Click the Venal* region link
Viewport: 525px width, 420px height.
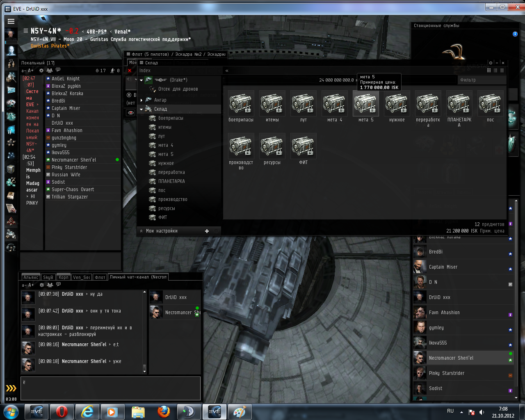click(123, 32)
